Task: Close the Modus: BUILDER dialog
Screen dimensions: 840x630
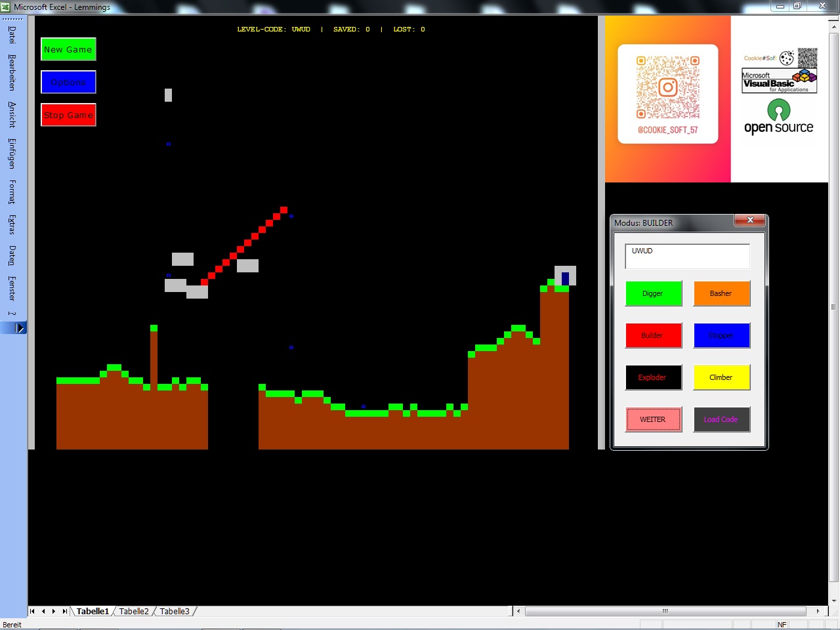Action: point(749,220)
